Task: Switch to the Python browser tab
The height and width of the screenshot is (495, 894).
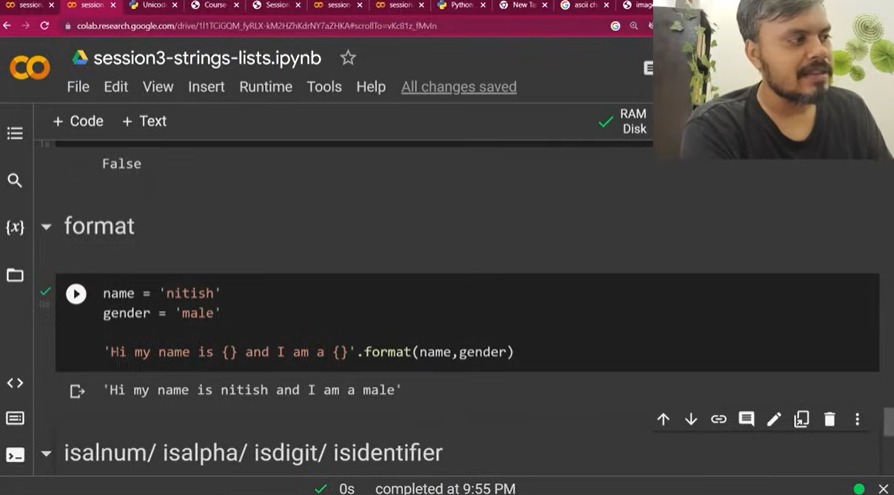Action: click(461, 5)
